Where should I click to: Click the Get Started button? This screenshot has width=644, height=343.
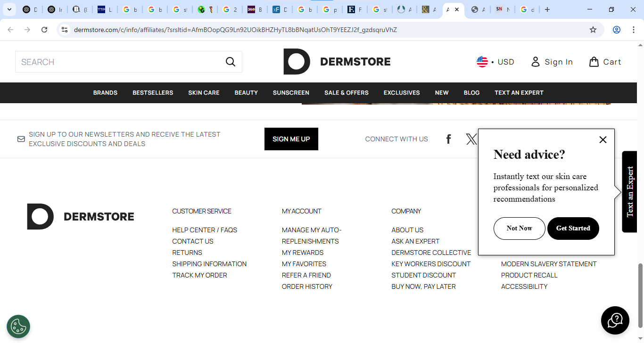click(x=573, y=229)
